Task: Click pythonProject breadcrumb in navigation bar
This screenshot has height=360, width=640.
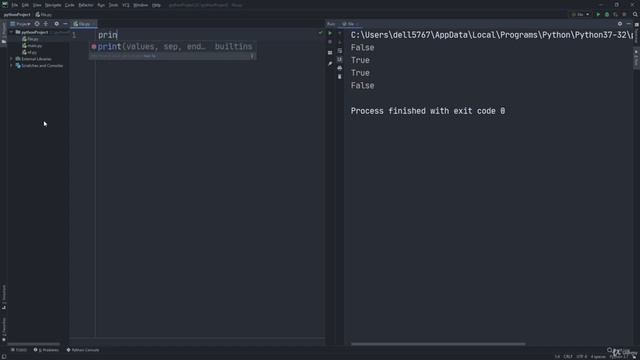Action: tap(17, 15)
